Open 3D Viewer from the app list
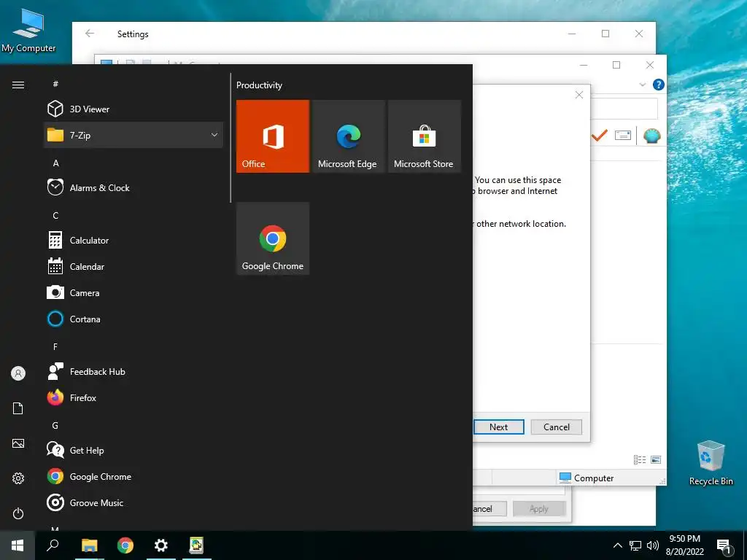 [x=133, y=109]
